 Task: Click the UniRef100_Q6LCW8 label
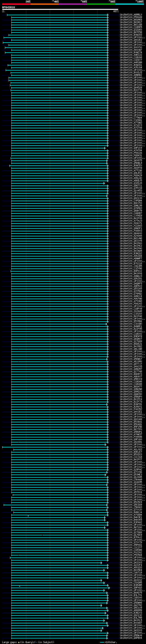(x=131, y=349)
